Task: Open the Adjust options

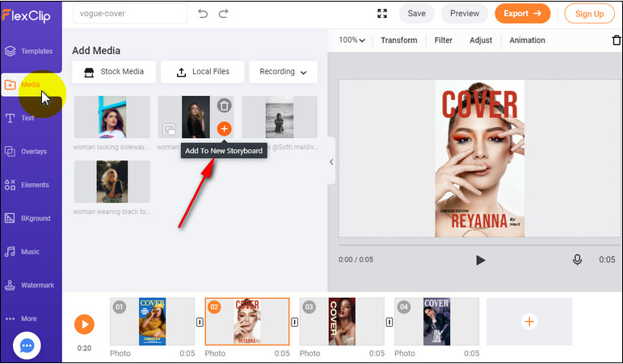Action: click(x=481, y=40)
